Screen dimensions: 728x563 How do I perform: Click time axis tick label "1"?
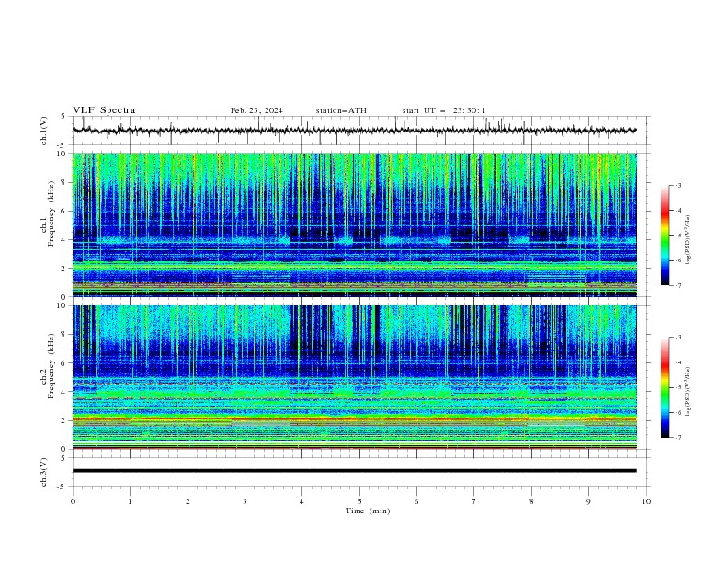pyautogui.click(x=130, y=501)
